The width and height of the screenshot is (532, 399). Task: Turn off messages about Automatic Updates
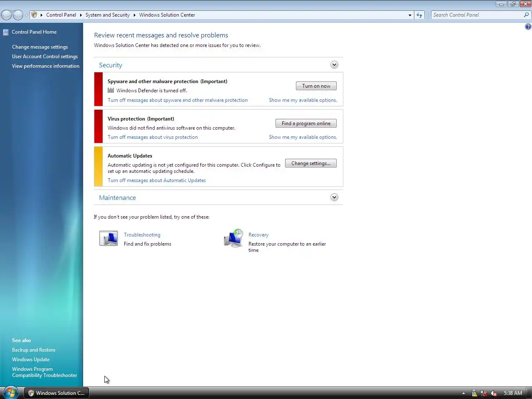coord(157,180)
